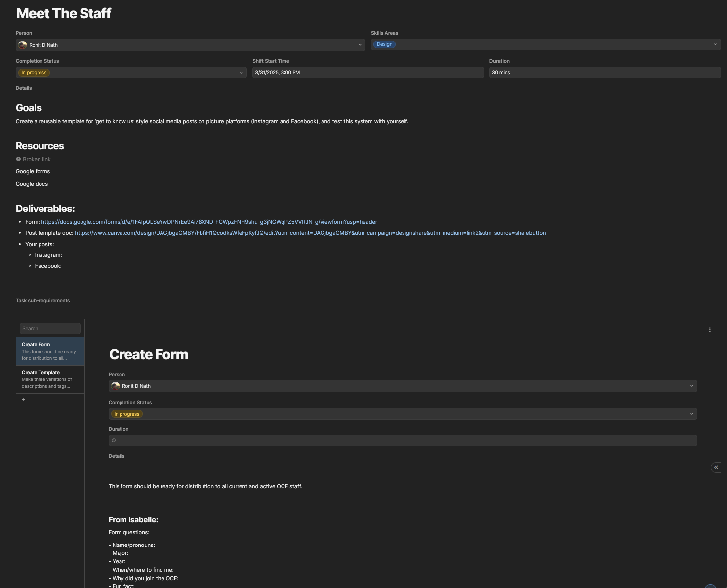Select Create Template sub-requirement in list
The width and height of the screenshot is (727, 588).
(x=50, y=379)
